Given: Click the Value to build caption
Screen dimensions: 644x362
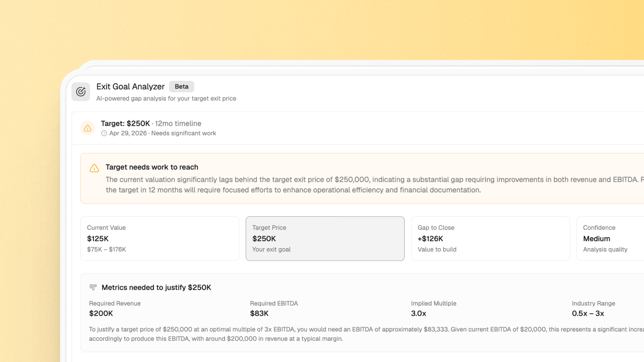Looking at the screenshot, I should pyautogui.click(x=437, y=249).
